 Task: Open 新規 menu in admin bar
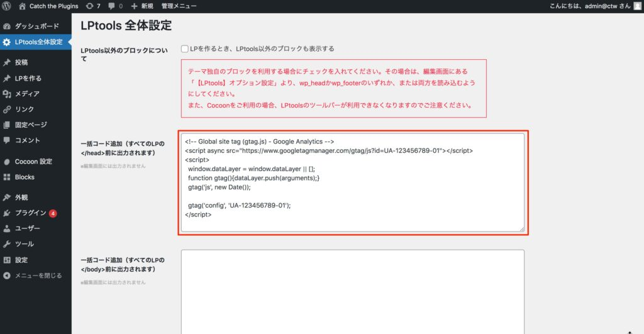point(142,6)
